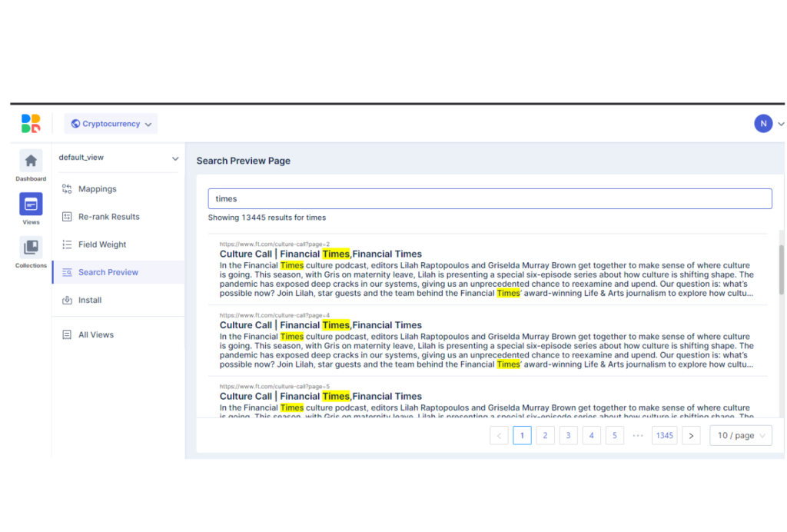Open the Collections sidebar icon
This screenshot has height=532, width=787.
(x=31, y=248)
